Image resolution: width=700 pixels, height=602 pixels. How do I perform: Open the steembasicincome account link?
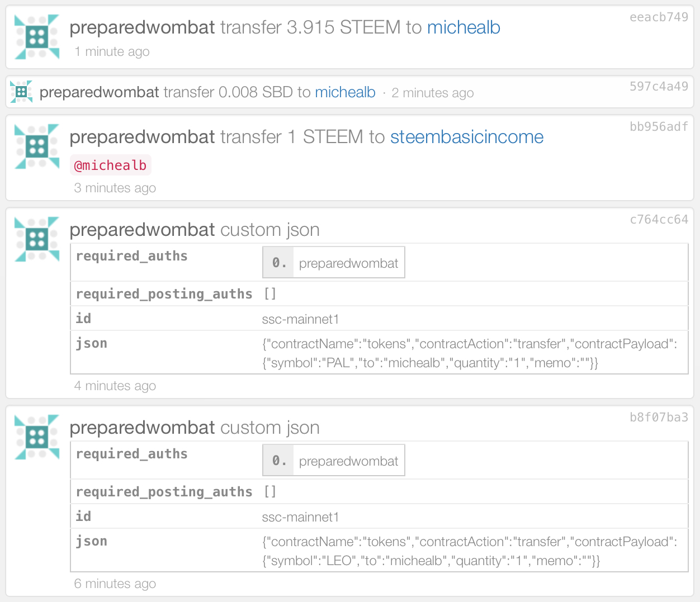[x=467, y=137]
